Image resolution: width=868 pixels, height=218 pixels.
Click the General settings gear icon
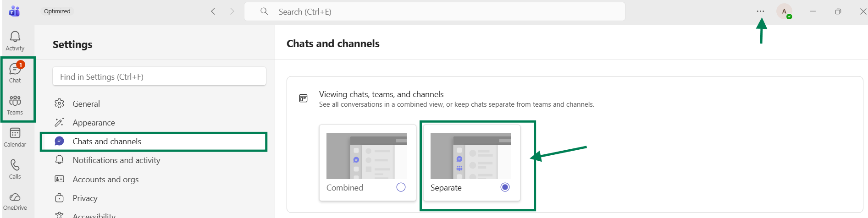click(x=59, y=104)
